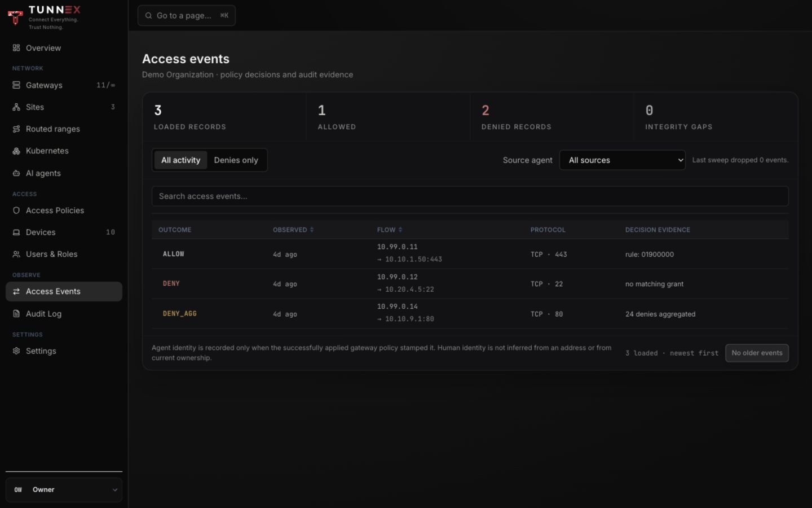Click the no matching grant text

coord(654,284)
